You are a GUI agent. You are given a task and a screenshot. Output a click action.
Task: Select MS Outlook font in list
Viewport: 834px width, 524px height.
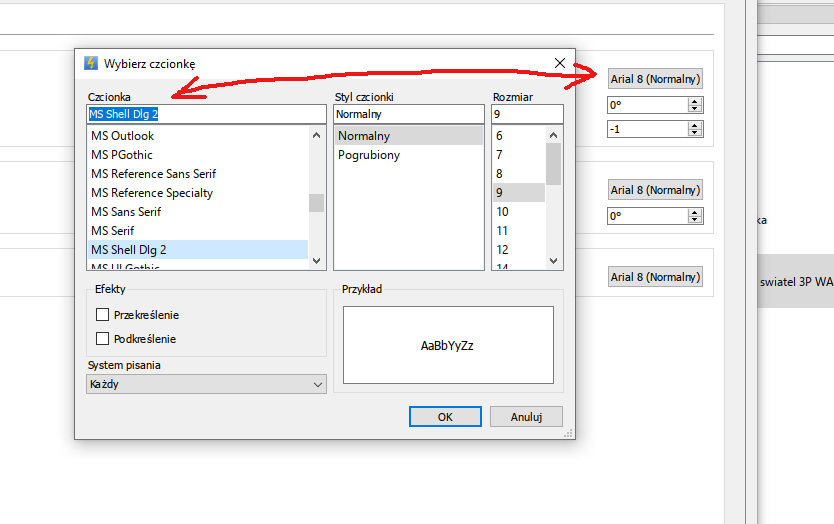click(123, 136)
